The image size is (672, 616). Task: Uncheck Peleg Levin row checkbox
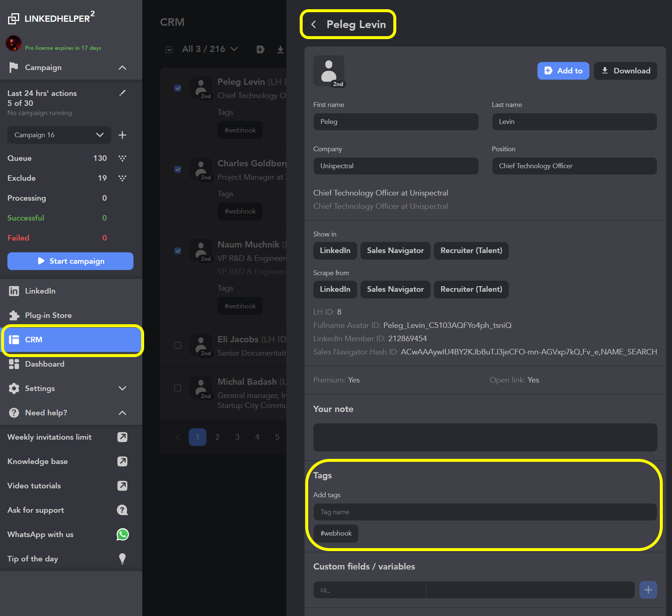coord(178,88)
